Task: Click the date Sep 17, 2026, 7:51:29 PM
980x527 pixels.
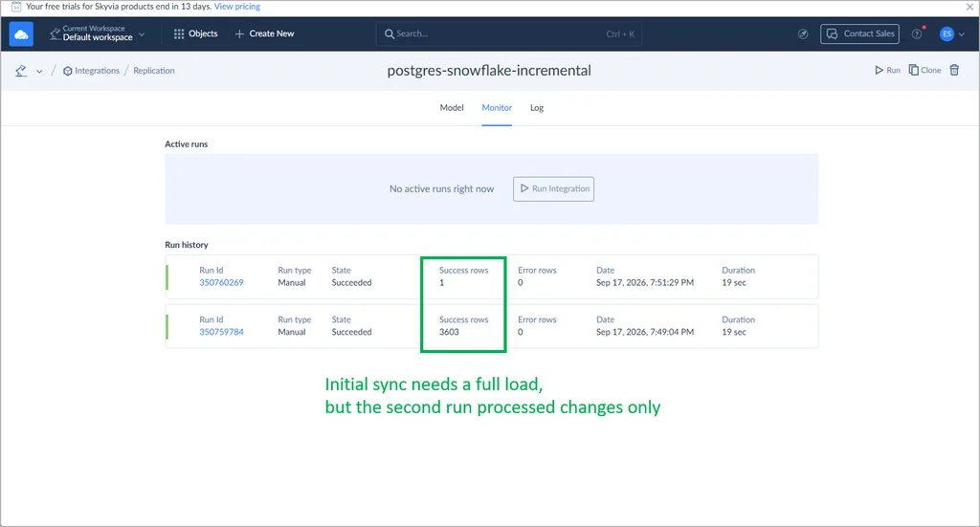Action: pyautogui.click(x=645, y=282)
